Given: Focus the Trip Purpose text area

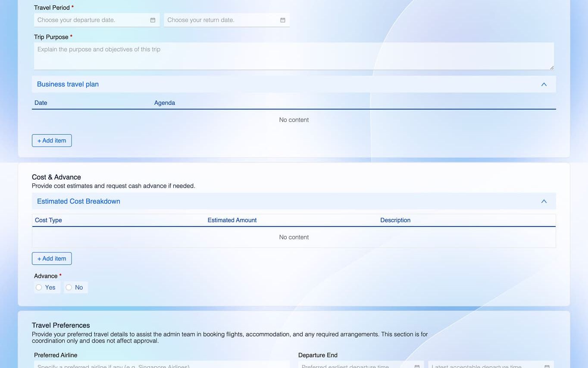Looking at the screenshot, I should (294, 56).
